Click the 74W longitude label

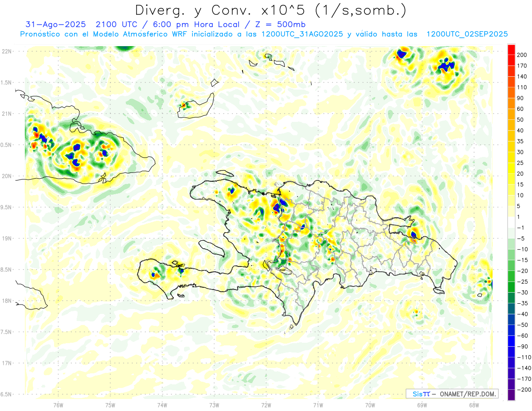(x=162, y=404)
